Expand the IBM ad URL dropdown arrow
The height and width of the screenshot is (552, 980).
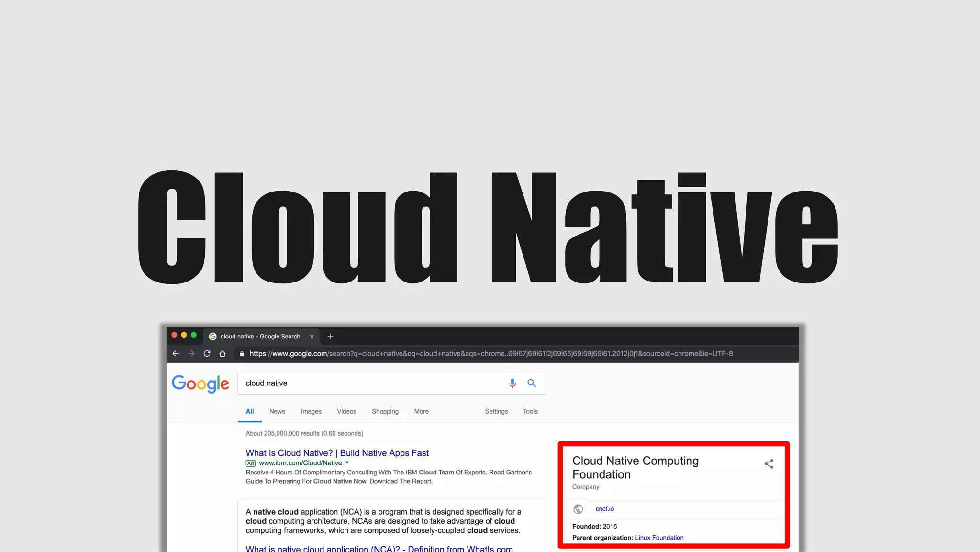tap(347, 462)
